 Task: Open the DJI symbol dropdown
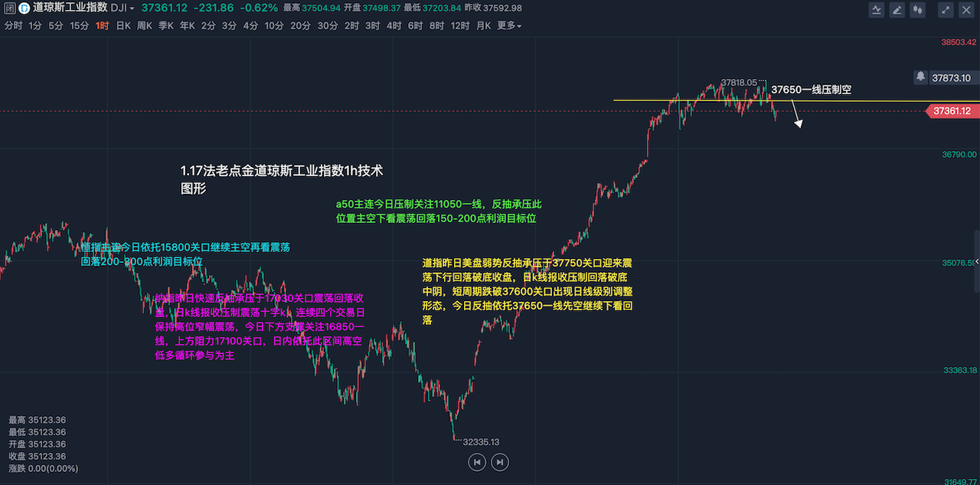click(122, 8)
